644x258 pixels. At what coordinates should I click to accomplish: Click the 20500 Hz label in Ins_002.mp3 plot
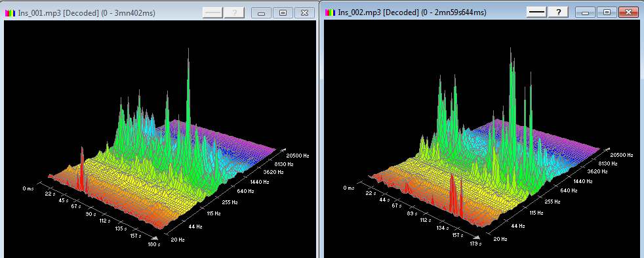click(622, 155)
